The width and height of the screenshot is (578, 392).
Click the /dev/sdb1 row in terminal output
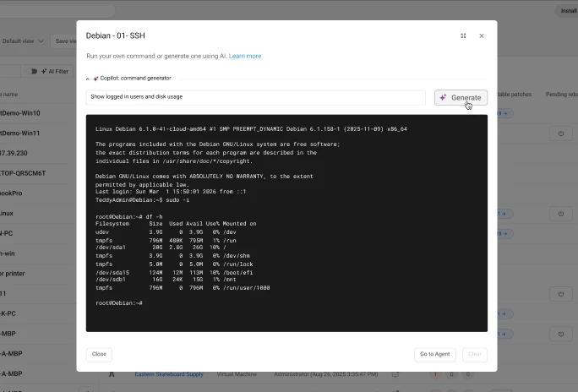pos(166,280)
